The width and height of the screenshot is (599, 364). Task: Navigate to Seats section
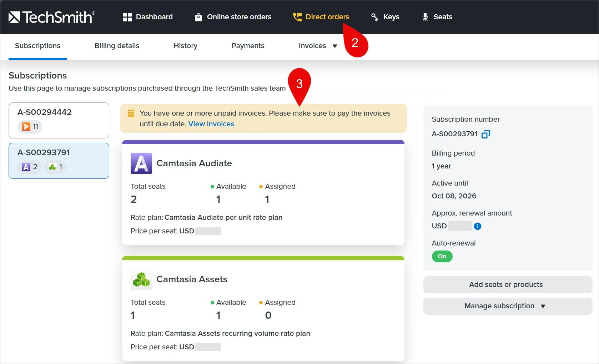point(437,17)
